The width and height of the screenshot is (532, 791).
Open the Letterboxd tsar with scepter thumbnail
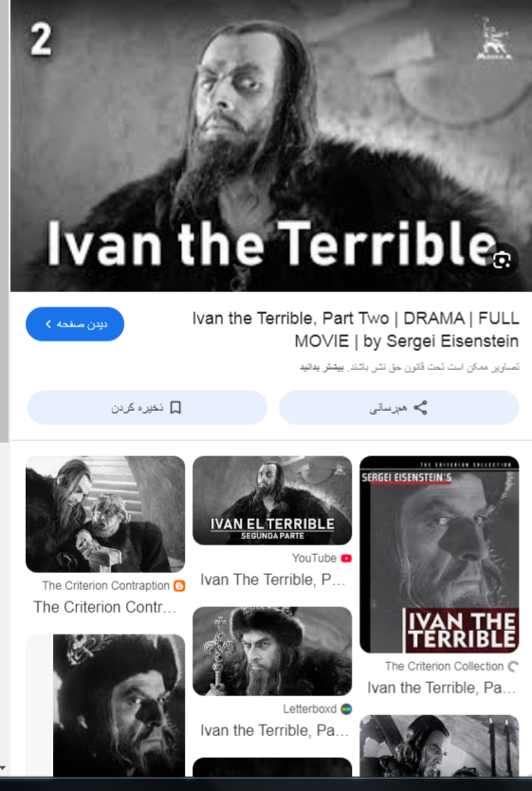coord(272,652)
